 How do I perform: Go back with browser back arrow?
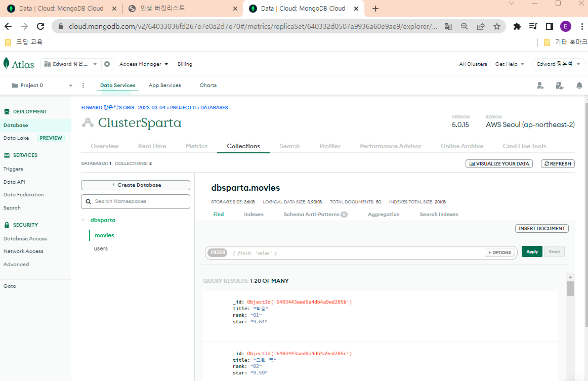point(8,26)
